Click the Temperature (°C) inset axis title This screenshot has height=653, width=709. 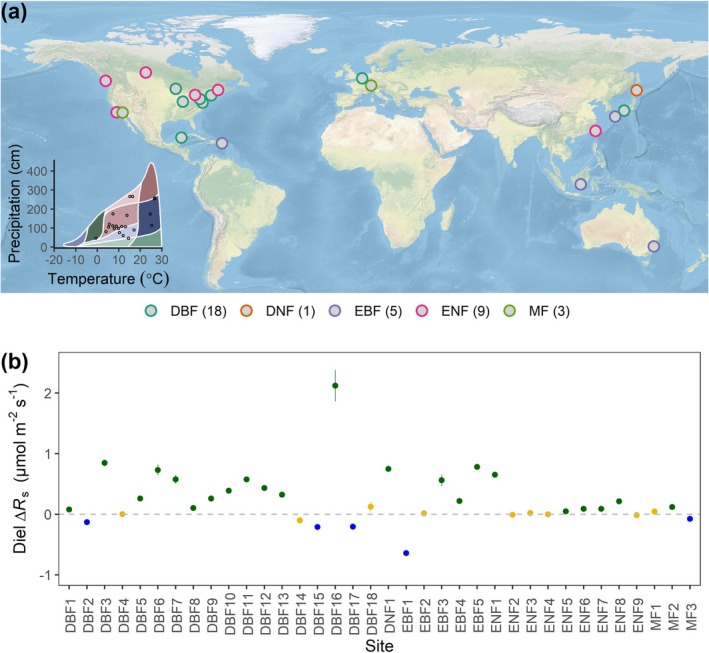[x=109, y=279]
